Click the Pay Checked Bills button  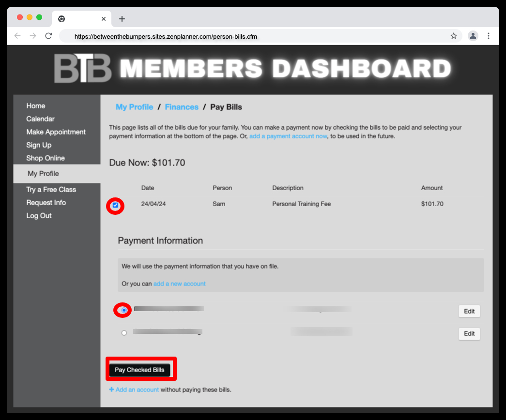(x=139, y=370)
